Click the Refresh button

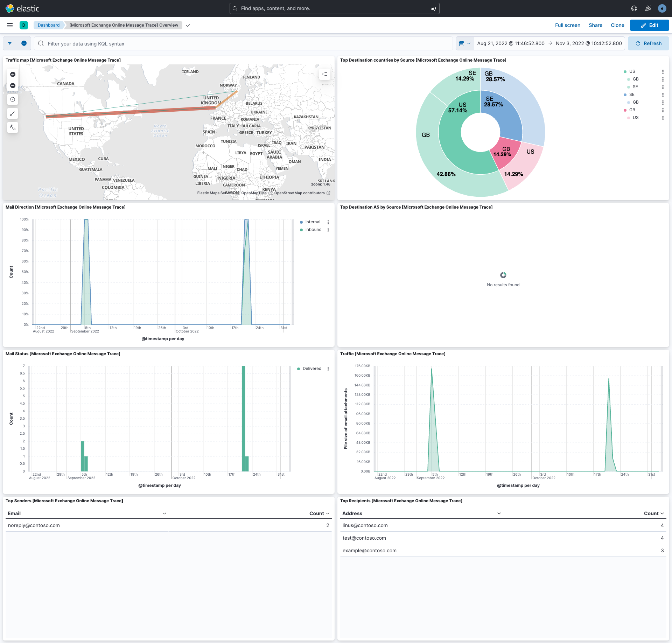click(x=649, y=43)
